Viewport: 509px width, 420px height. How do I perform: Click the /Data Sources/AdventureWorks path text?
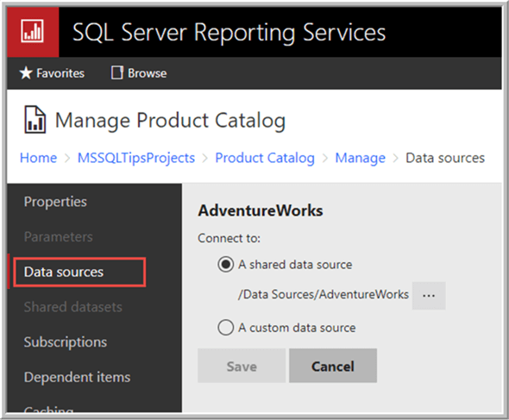pyautogui.click(x=324, y=294)
